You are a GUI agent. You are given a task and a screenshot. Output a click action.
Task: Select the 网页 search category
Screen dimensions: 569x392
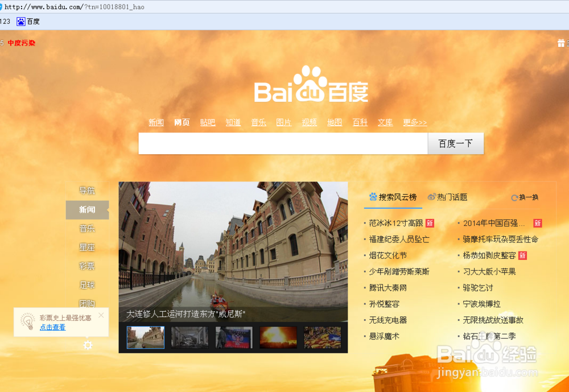tap(182, 123)
